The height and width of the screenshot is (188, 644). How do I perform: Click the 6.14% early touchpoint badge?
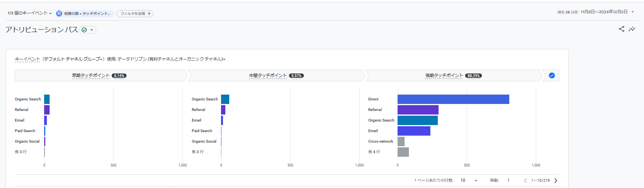119,76
